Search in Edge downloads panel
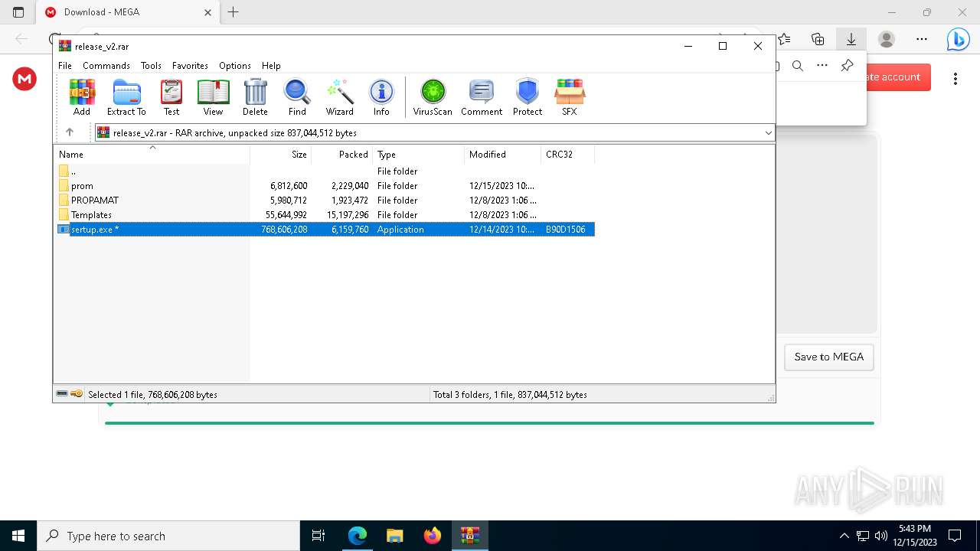The image size is (980, 551). pyautogui.click(x=798, y=66)
